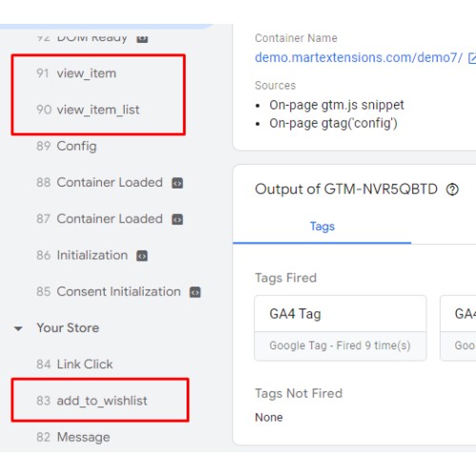The width and height of the screenshot is (476, 476).
Task: Select the 90 view_item_list event
Action: pyautogui.click(x=98, y=110)
